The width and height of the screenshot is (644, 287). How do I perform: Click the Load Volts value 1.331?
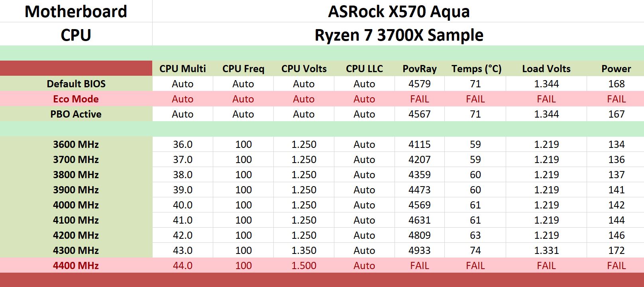coord(546,250)
